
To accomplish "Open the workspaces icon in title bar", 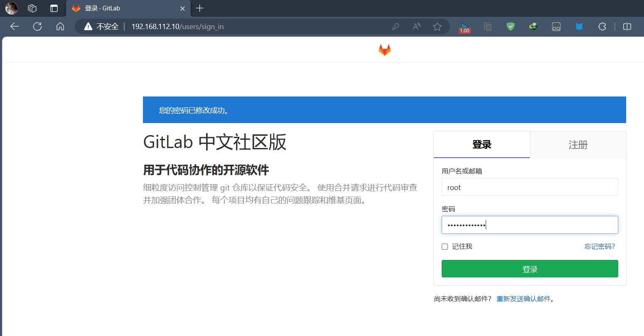I will [x=32, y=8].
